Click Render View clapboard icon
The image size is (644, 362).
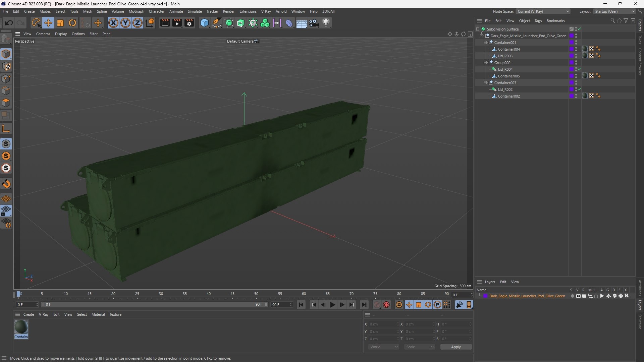pos(165,23)
